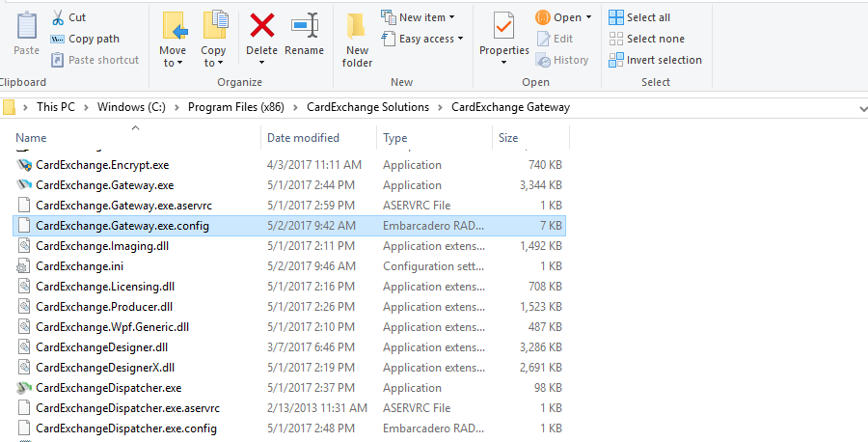Viewport: 868px width, 442px height.
Task: Open the Move to dropdown arrow
Action: point(180,64)
